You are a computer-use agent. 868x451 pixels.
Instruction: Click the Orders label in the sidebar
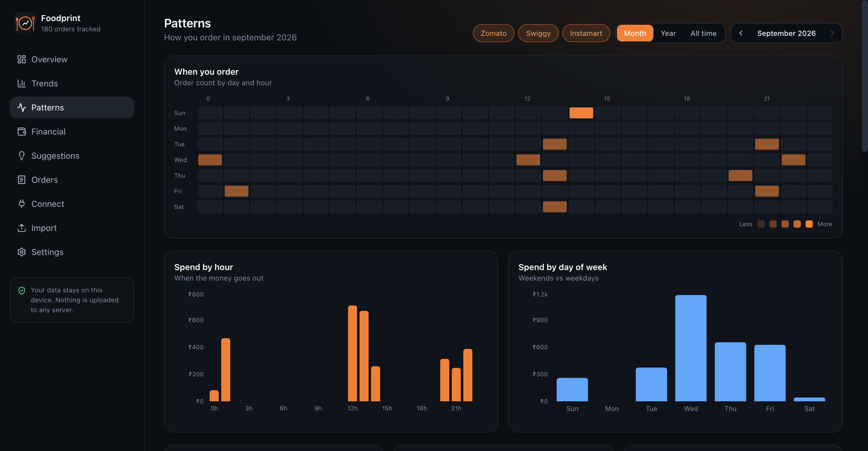(45, 180)
